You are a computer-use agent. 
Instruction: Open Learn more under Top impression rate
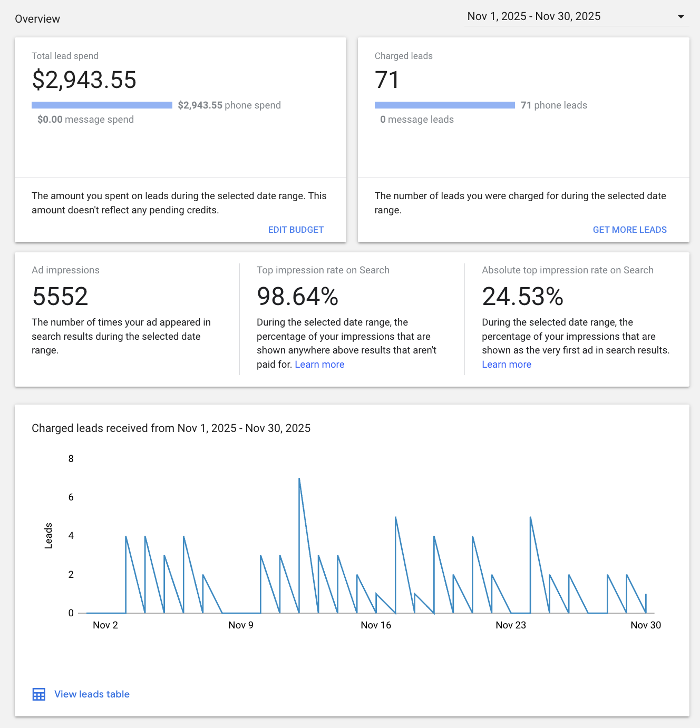(319, 365)
